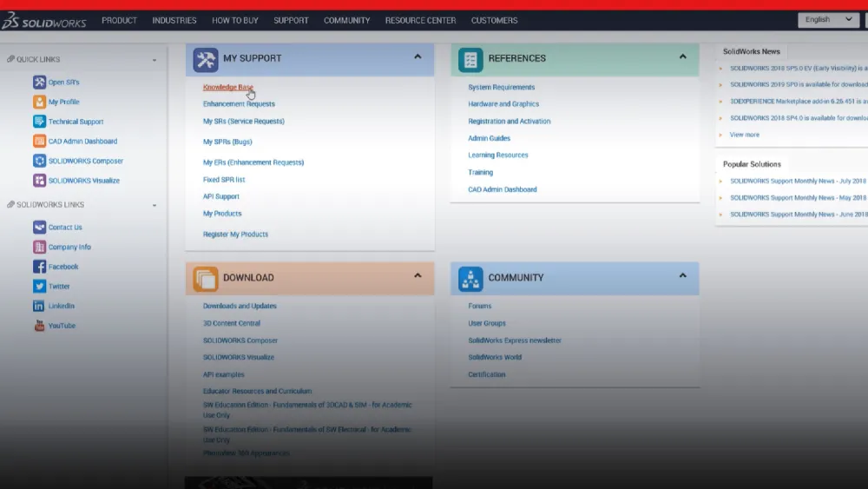The height and width of the screenshot is (489, 868).
Task: Click the LinkedIn icon
Action: [x=39, y=306]
